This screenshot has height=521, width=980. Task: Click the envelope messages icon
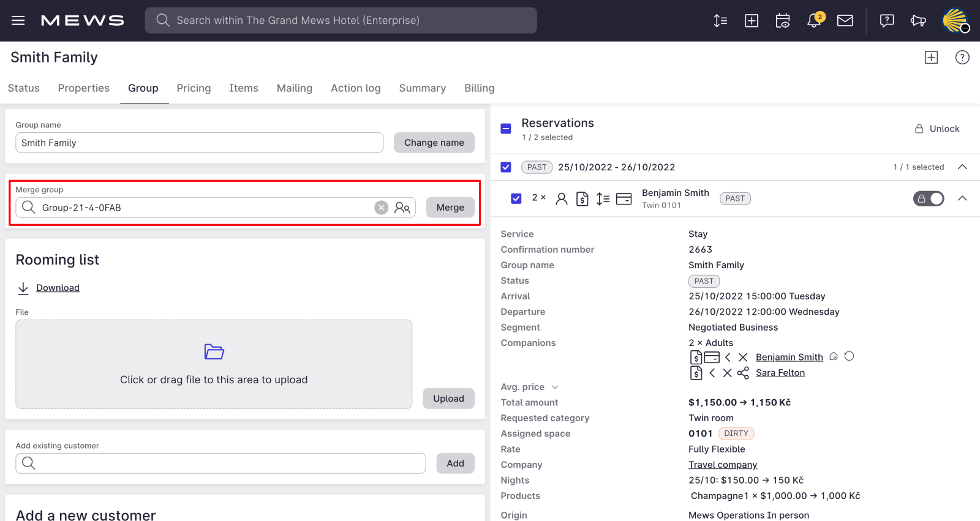845,21
